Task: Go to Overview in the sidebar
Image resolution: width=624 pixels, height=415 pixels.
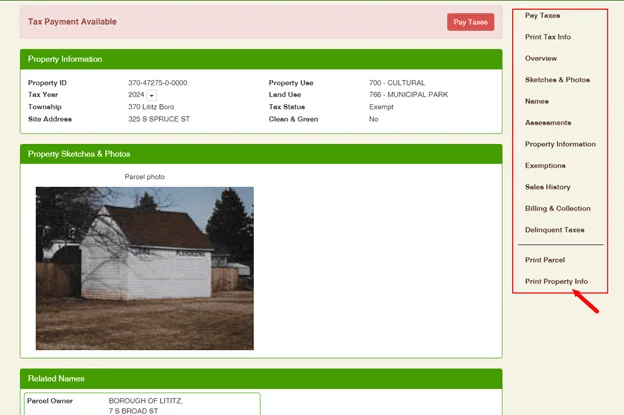Action: (541, 58)
